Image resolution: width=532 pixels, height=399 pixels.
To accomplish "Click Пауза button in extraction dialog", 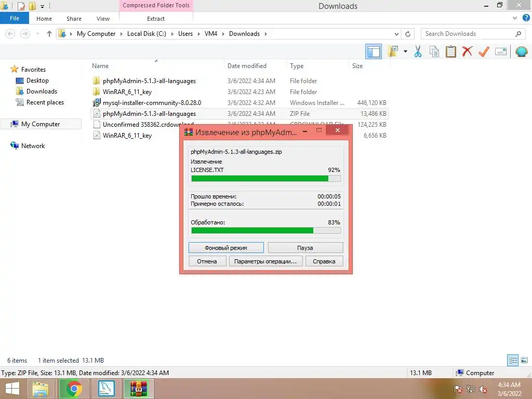I will (x=305, y=248).
